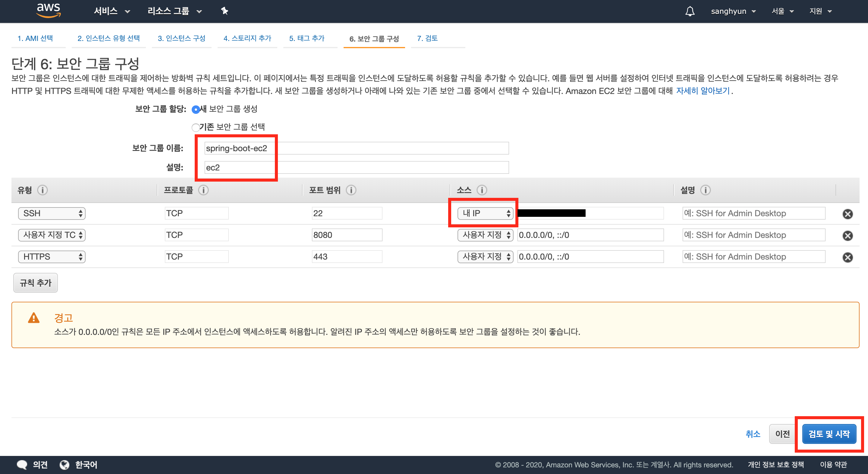Switch to the 7. 검토 tab
Viewport: 868px width, 474px height.
pyautogui.click(x=427, y=38)
